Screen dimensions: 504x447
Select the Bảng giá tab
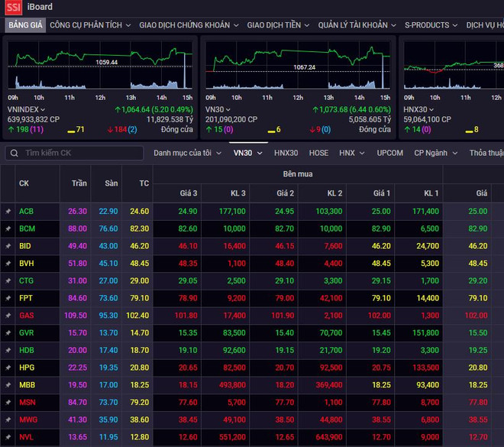24,25
